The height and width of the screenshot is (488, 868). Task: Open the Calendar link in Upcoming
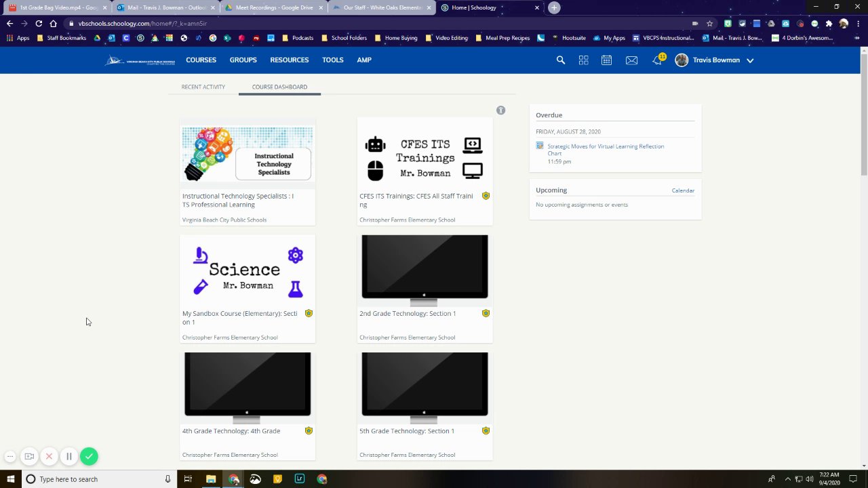tap(683, 190)
